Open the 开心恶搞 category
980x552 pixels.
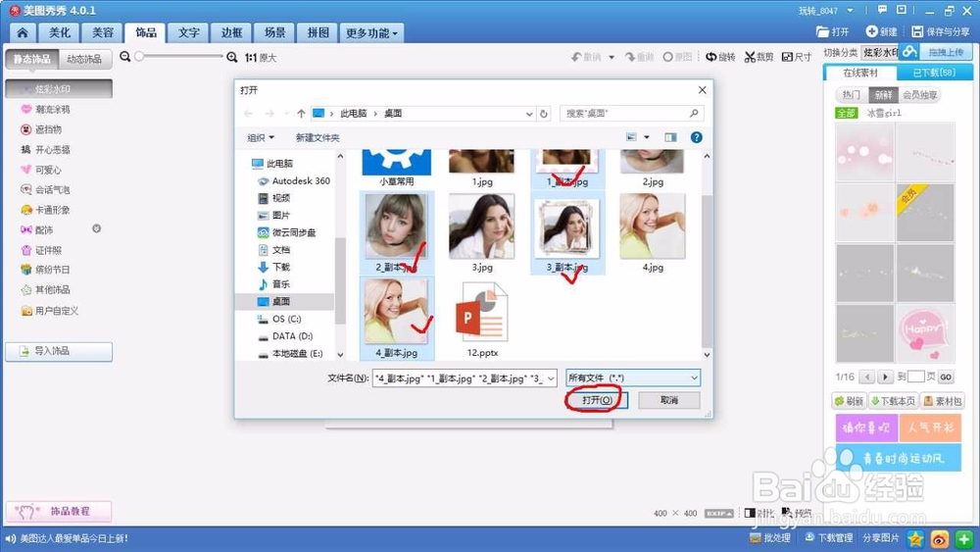click(x=53, y=149)
